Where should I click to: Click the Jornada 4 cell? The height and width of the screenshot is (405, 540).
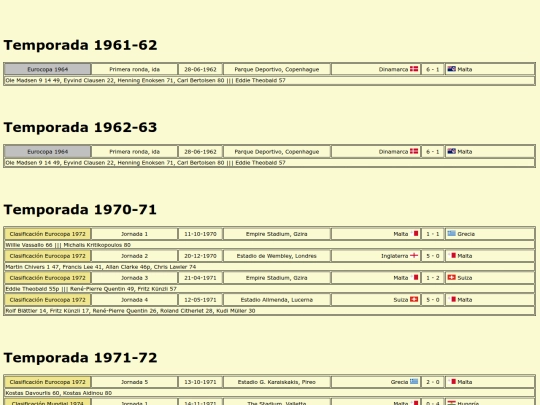tap(135, 300)
